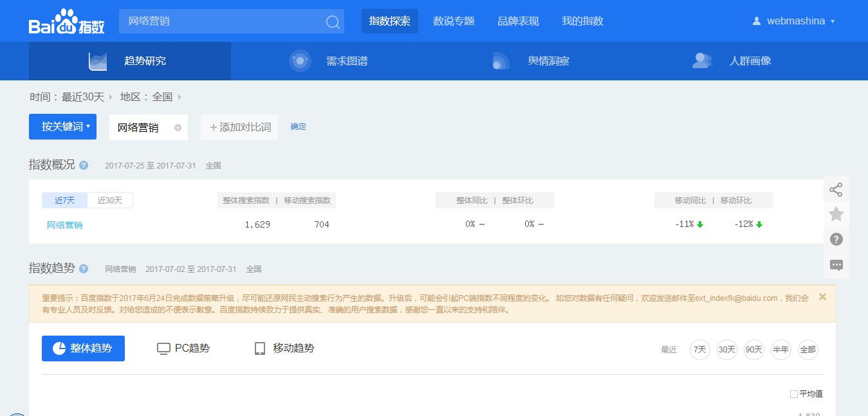Click the help icon next to 指数概况
The height and width of the screenshot is (416, 868).
84,165
